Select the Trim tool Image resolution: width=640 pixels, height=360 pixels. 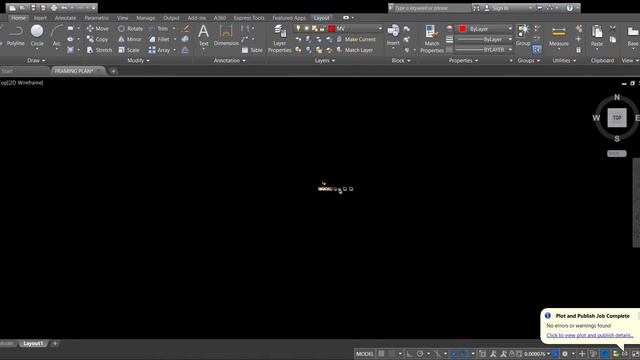point(158,29)
